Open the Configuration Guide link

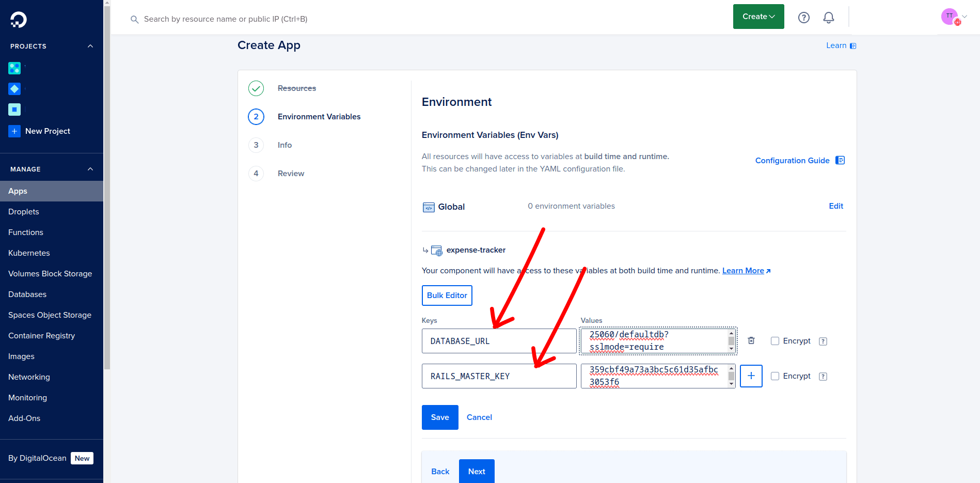793,160
